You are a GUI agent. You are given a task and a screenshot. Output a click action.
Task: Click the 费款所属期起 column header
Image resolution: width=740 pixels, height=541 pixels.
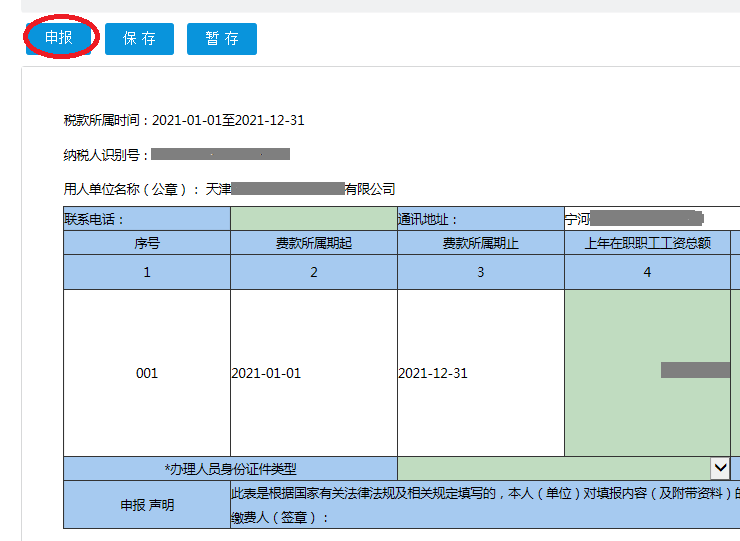click(313, 243)
